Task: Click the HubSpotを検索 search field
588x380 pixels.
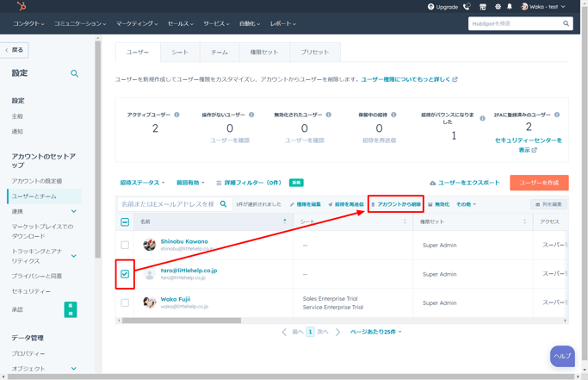Action: coord(515,24)
